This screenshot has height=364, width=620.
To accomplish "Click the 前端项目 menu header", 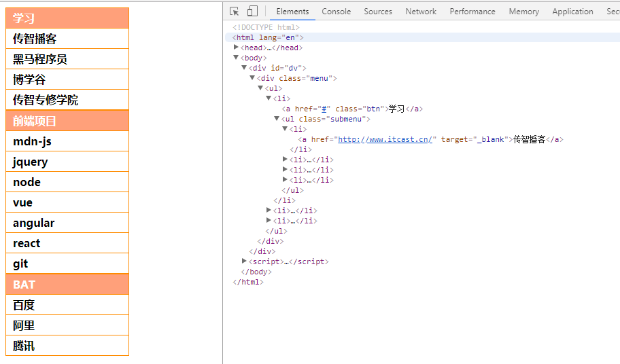I will point(67,121).
